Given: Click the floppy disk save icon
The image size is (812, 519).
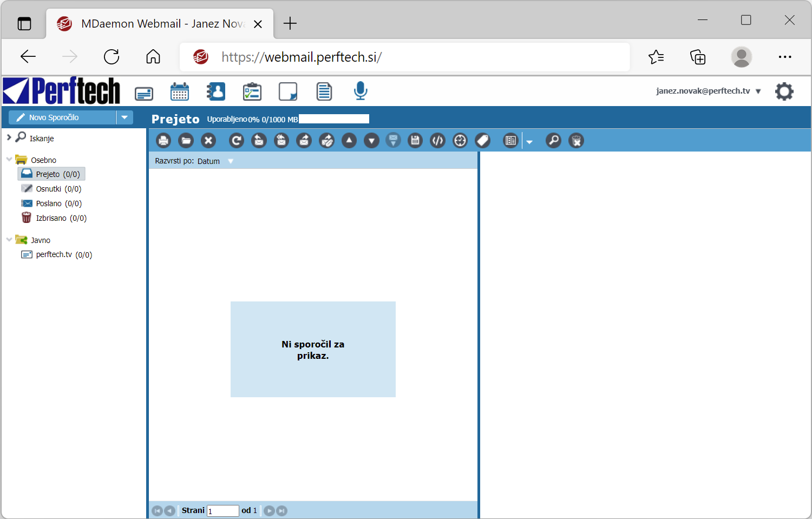Looking at the screenshot, I should tap(415, 141).
